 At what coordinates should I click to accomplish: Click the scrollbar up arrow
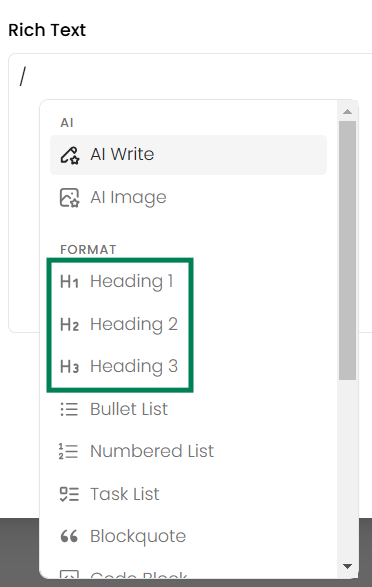coord(347,112)
